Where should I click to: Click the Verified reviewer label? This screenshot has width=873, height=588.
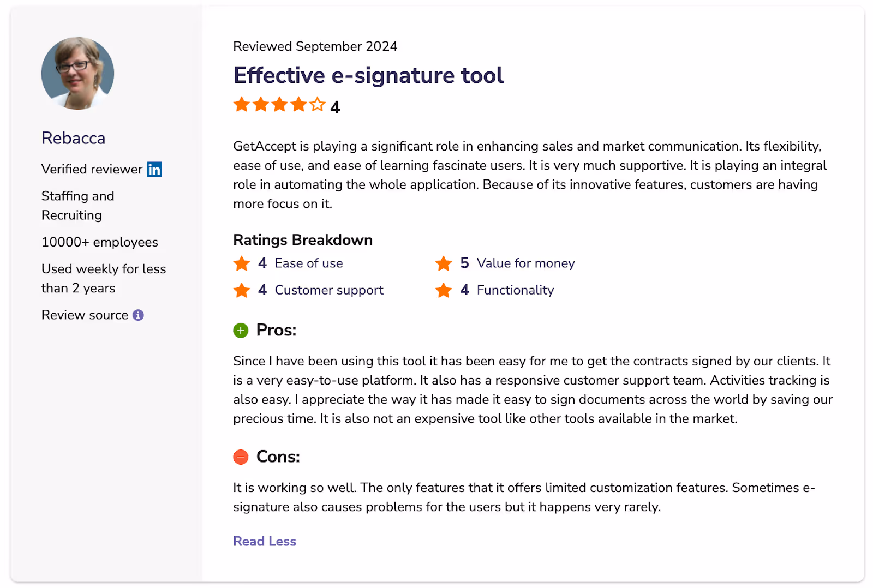click(92, 169)
